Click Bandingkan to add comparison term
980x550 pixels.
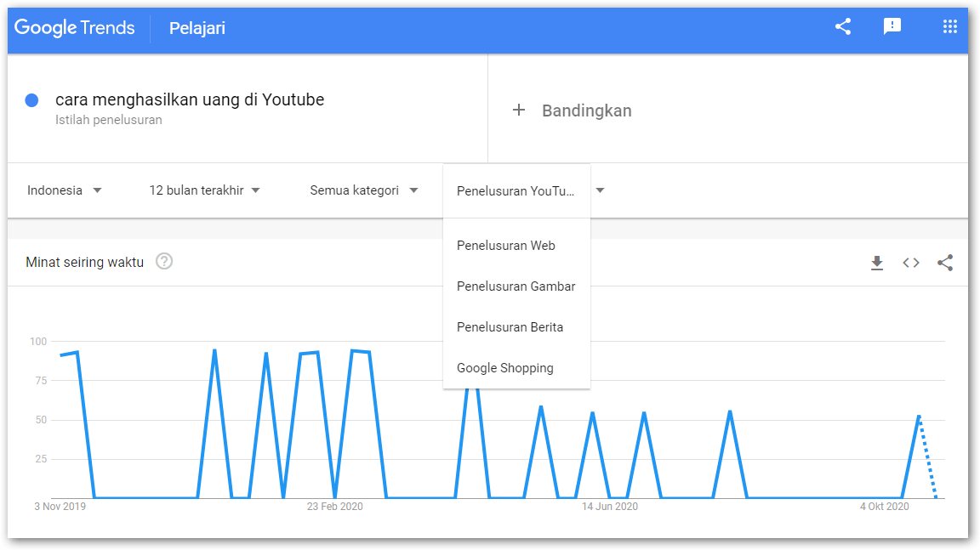[x=586, y=111]
